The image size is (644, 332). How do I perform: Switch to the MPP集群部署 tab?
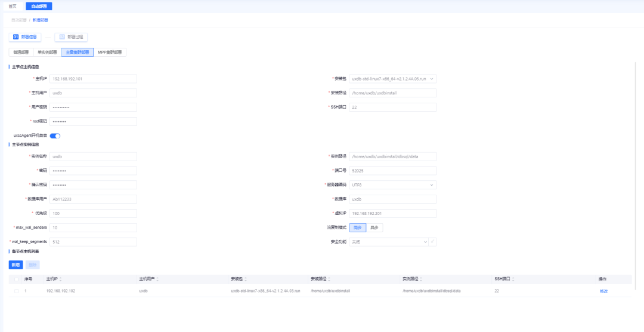tap(110, 52)
